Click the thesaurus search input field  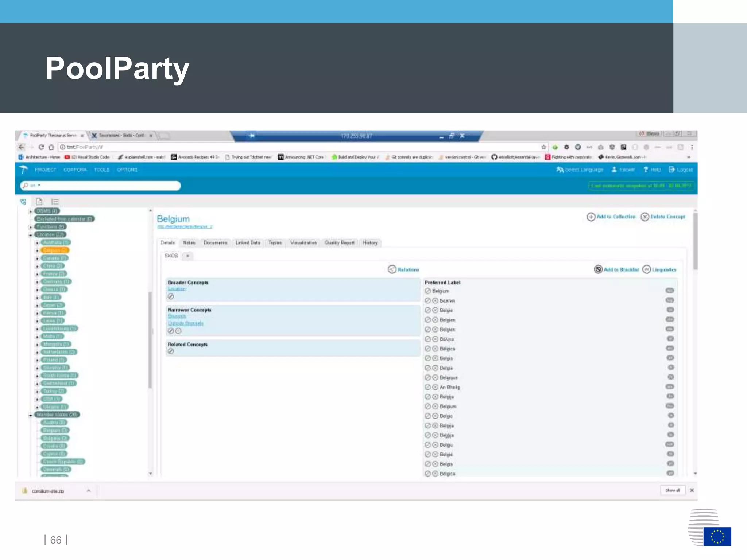(x=109, y=186)
